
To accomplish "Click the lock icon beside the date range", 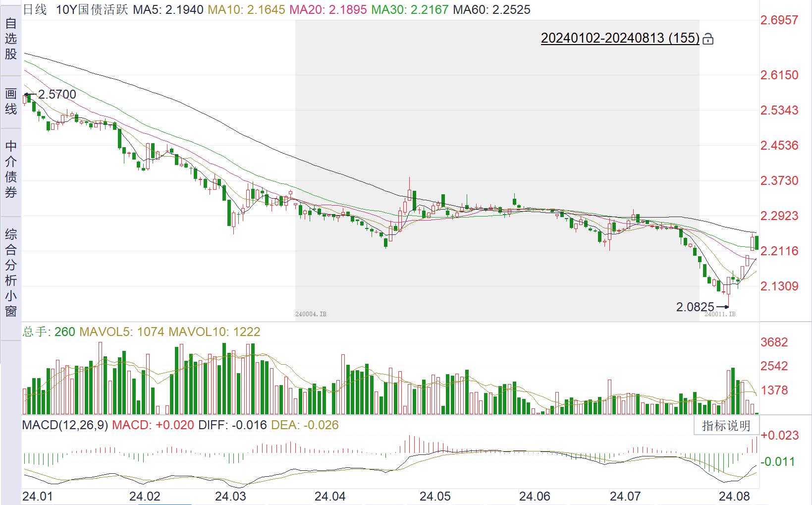I will coord(708,39).
